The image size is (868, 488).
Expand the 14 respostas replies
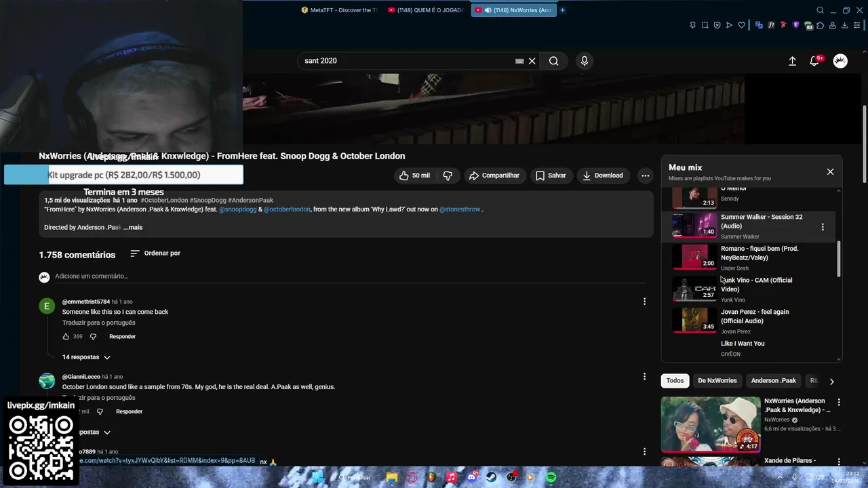87,357
